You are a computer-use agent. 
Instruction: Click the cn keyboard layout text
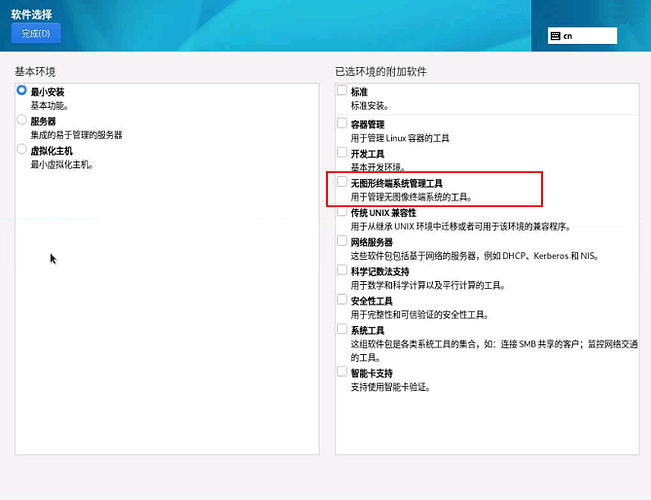coord(568,36)
